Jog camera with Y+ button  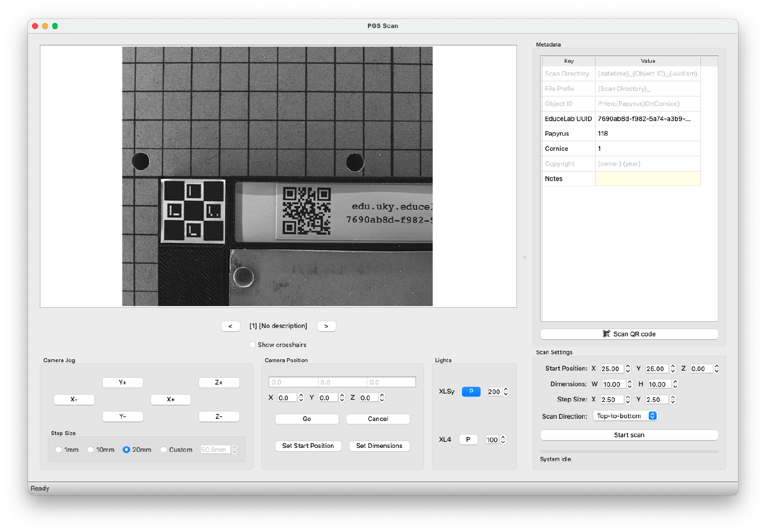click(123, 382)
